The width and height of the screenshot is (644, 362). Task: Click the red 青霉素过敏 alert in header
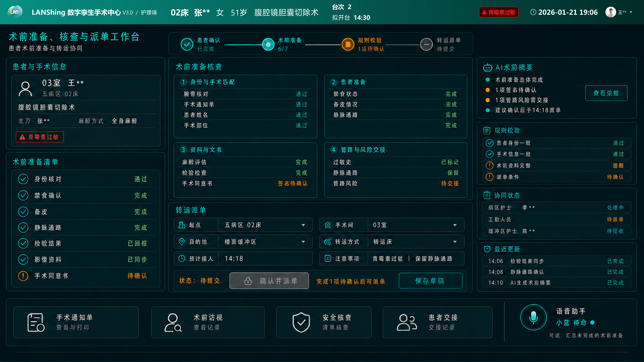pos(498,12)
